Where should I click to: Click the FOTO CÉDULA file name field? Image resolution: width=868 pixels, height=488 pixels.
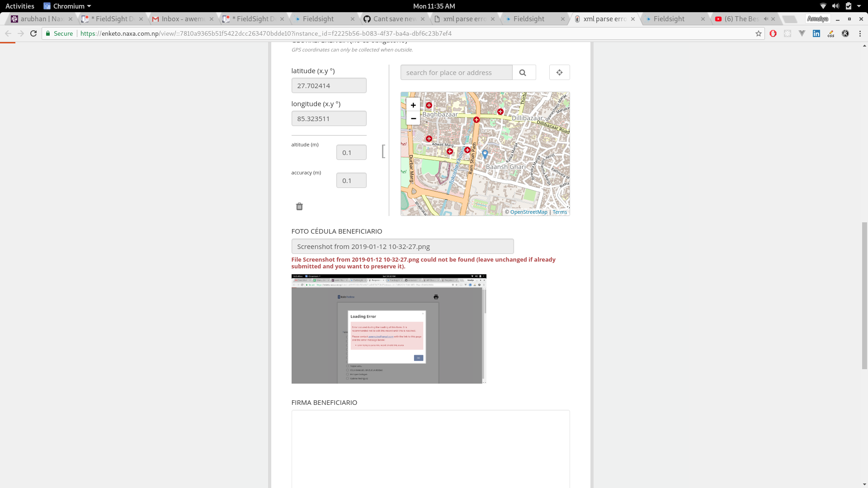[402, 246]
